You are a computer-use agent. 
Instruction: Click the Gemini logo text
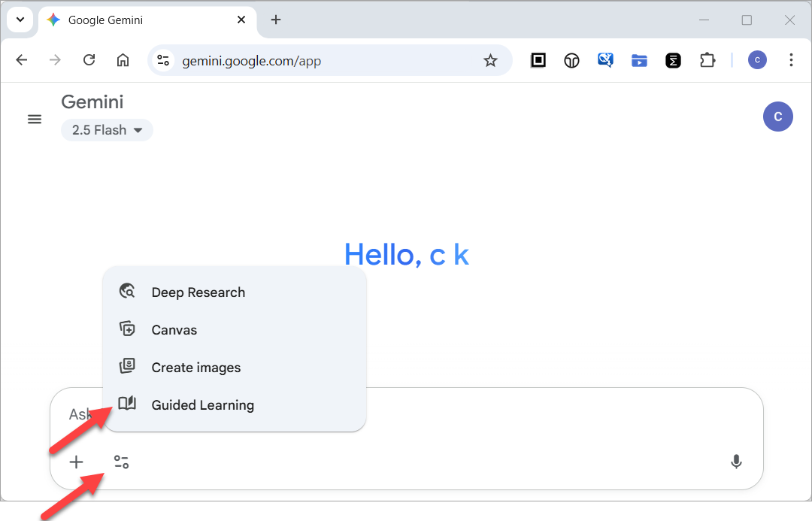(92, 102)
